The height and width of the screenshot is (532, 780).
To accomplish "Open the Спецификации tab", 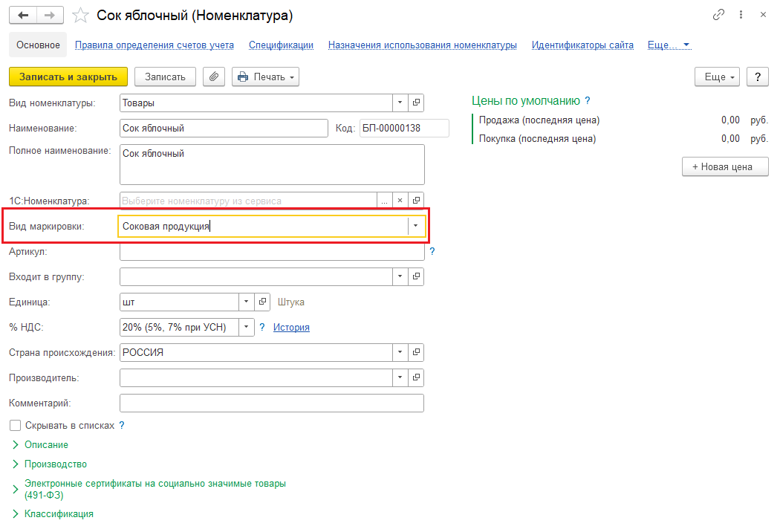I will (x=281, y=45).
